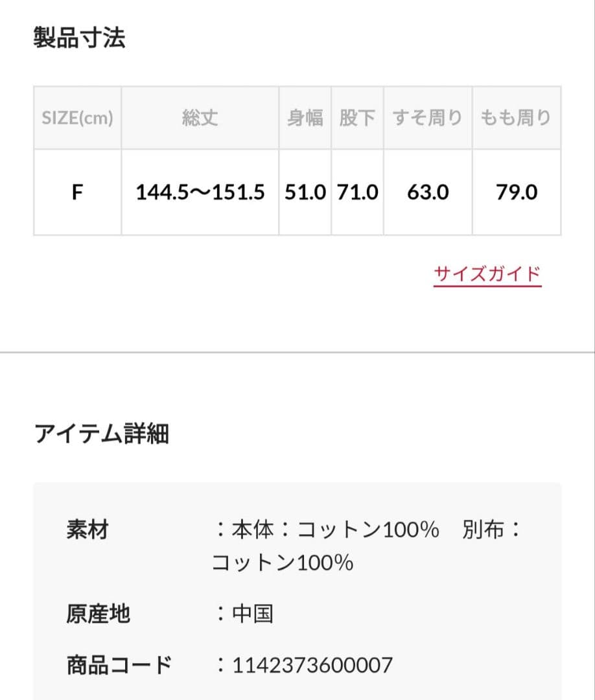Click the product code 1142373600007
This screenshot has height=700, width=595.
pyautogui.click(x=312, y=664)
